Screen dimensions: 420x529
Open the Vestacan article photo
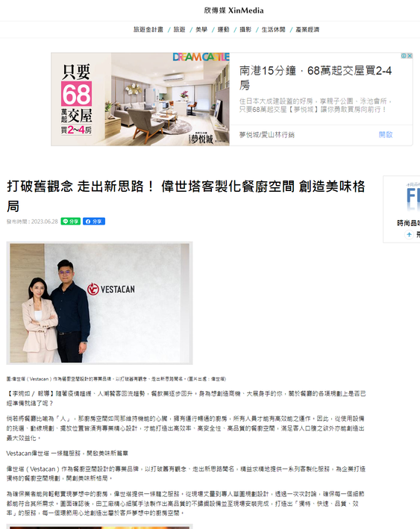(99, 303)
